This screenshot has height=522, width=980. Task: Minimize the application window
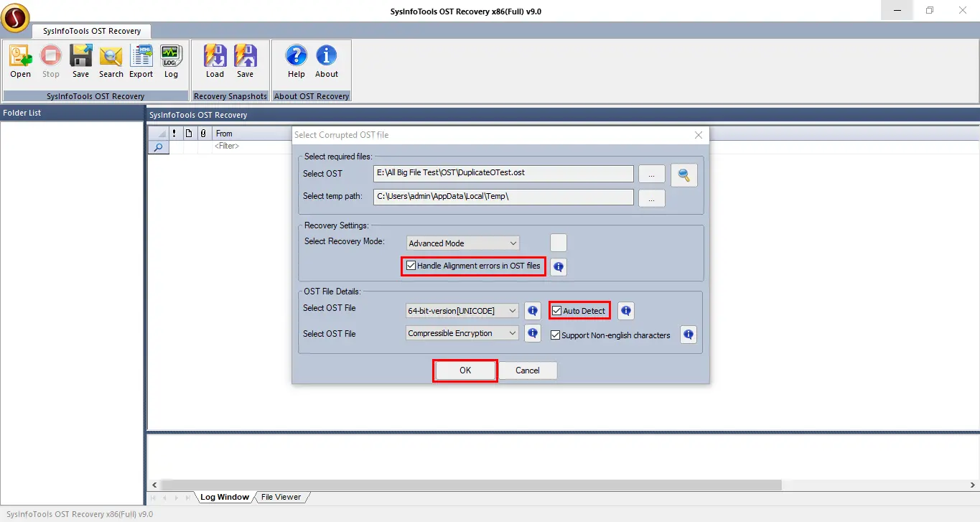coord(897,10)
